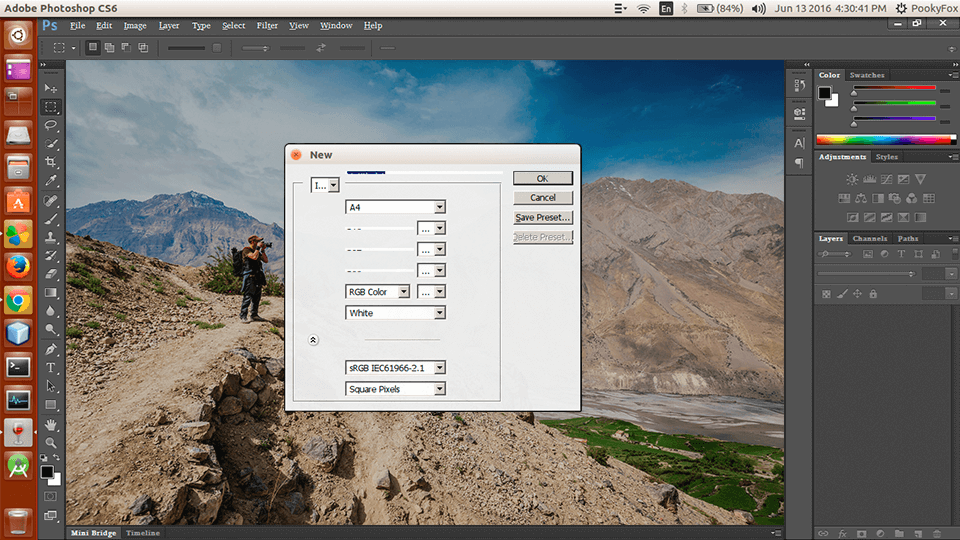Open the marquee tool preset picker arrow
960x540 pixels.
click(73, 48)
